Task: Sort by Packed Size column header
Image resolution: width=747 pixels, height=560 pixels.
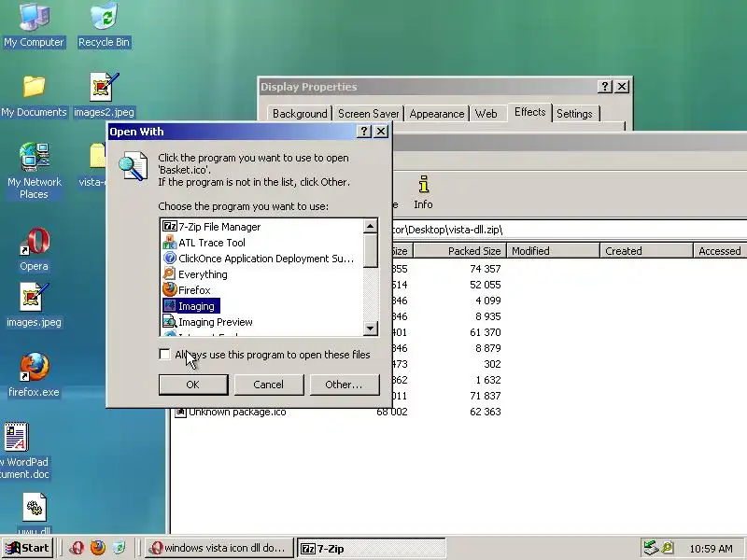Action: click(x=459, y=251)
